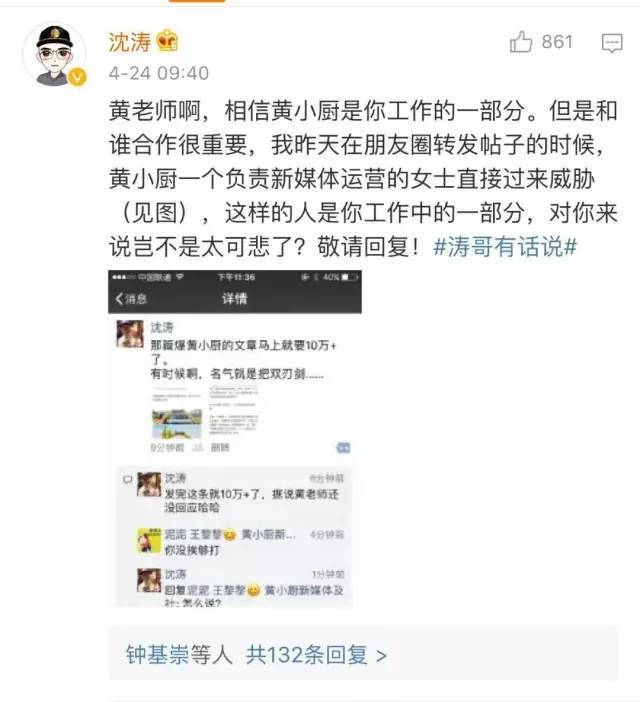Tap the 你没挨够打 comment
Viewport: 640px width, 702px height.
(x=192, y=550)
